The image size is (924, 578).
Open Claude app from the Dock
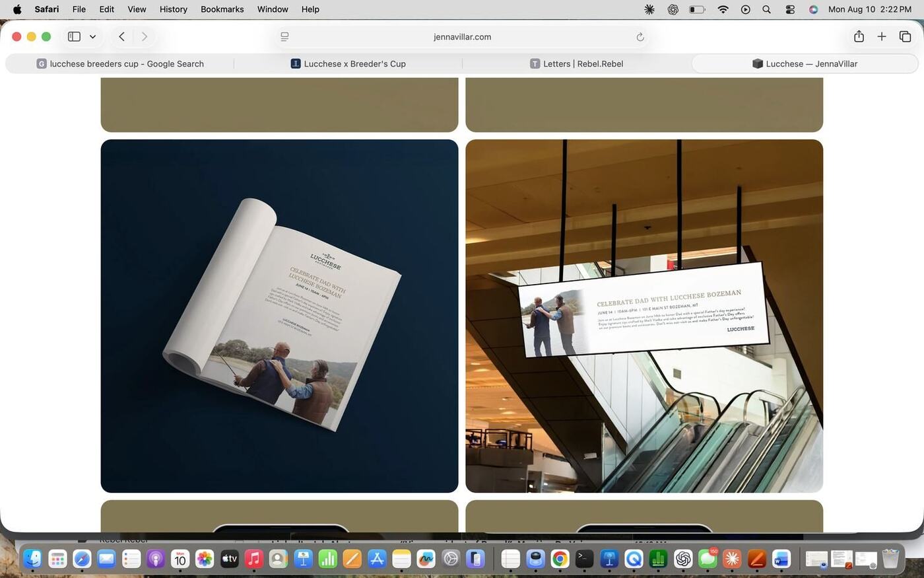732,560
